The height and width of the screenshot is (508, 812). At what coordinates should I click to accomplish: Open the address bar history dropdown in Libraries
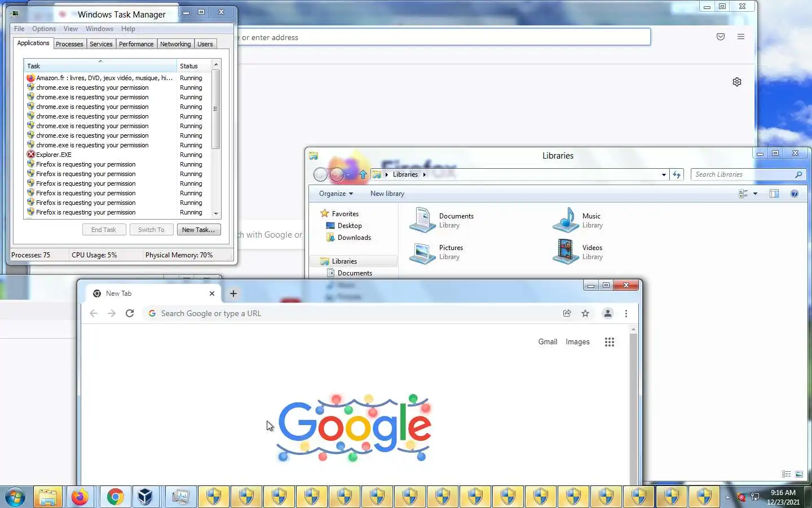pos(664,174)
